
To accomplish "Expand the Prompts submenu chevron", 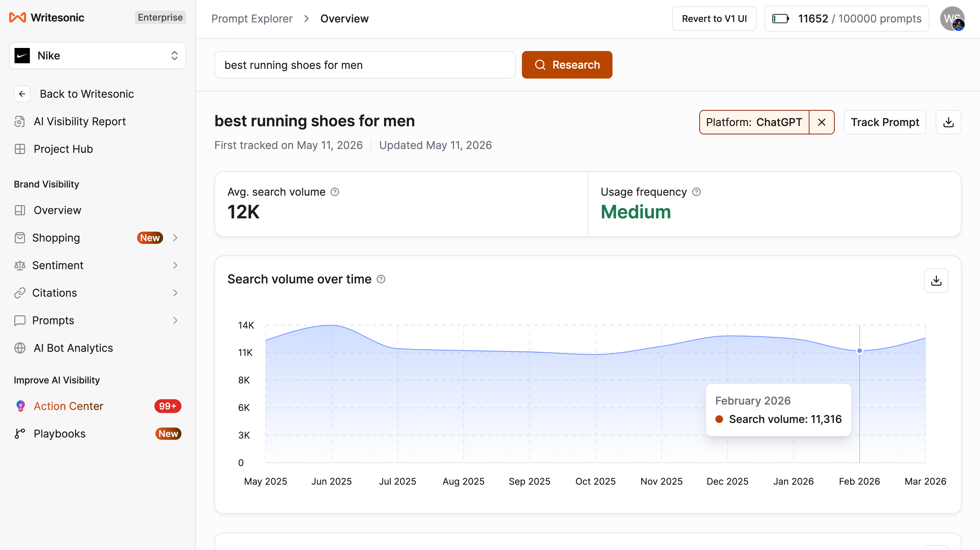I will [x=175, y=321].
